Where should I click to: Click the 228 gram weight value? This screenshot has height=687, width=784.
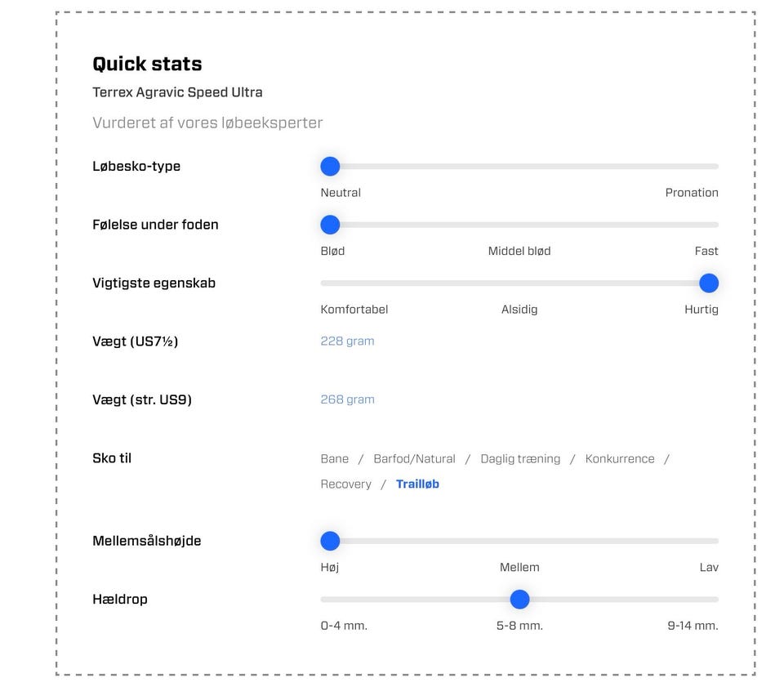pyautogui.click(x=347, y=341)
